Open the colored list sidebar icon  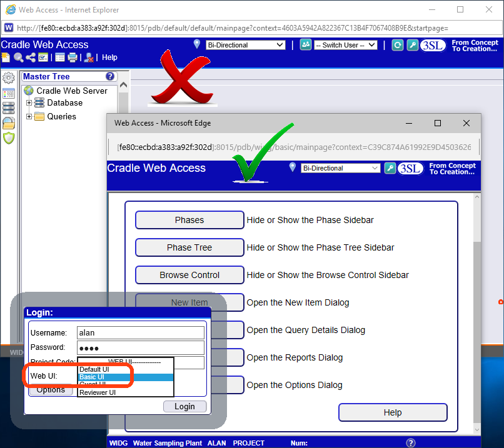pos(8,94)
